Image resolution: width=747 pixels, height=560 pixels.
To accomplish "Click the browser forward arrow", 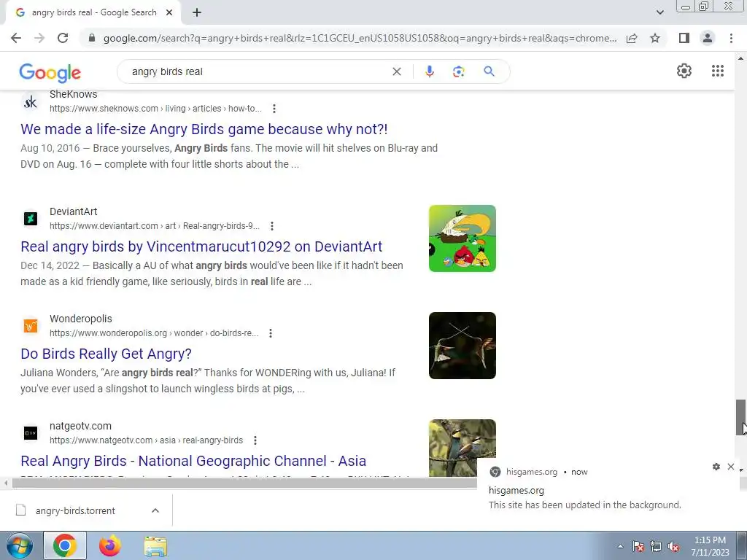I will click(39, 38).
